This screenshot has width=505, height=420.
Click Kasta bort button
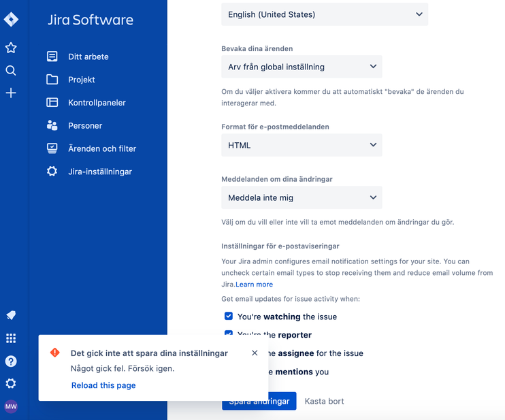click(325, 401)
